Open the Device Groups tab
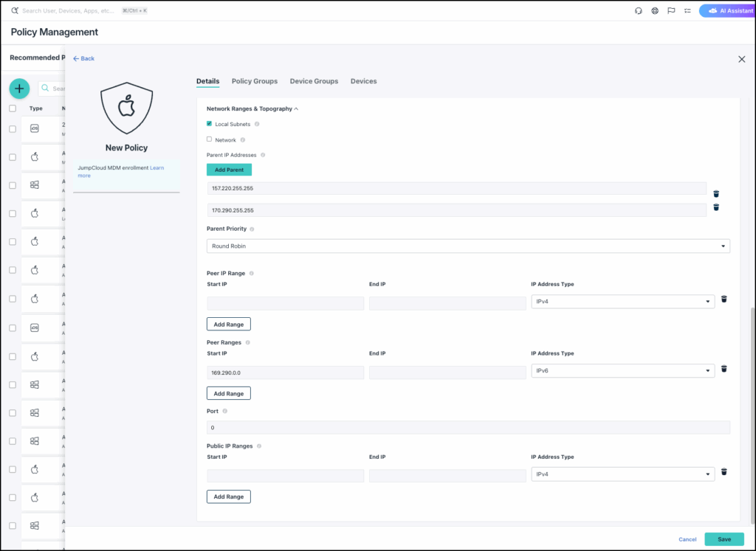The width and height of the screenshot is (756, 551). (314, 81)
